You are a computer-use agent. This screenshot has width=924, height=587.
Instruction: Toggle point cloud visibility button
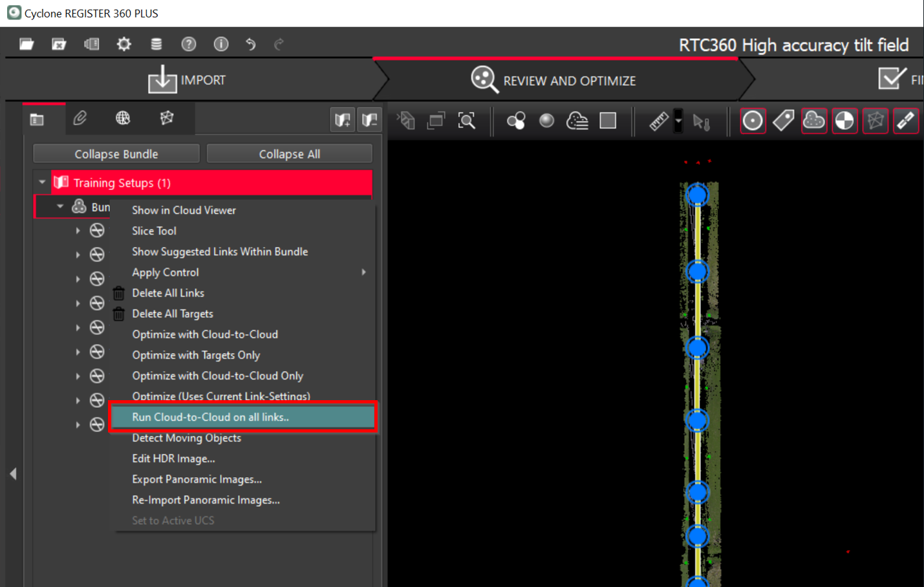click(813, 121)
